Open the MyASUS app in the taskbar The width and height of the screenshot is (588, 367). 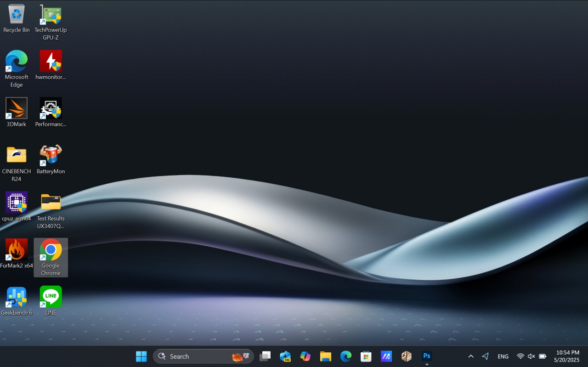pyautogui.click(x=386, y=356)
